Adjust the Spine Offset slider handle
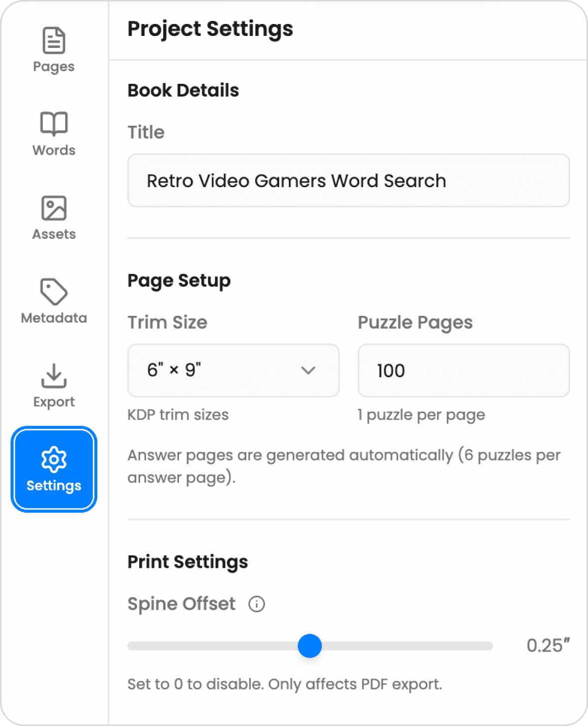The height and width of the screenshot is (726, 588). (x=310, y=646)
